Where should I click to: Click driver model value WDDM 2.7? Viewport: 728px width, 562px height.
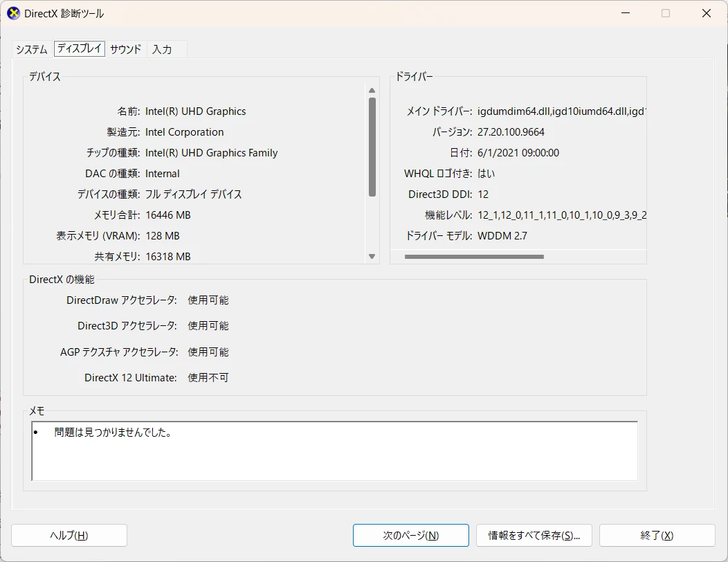click(502, 236)
